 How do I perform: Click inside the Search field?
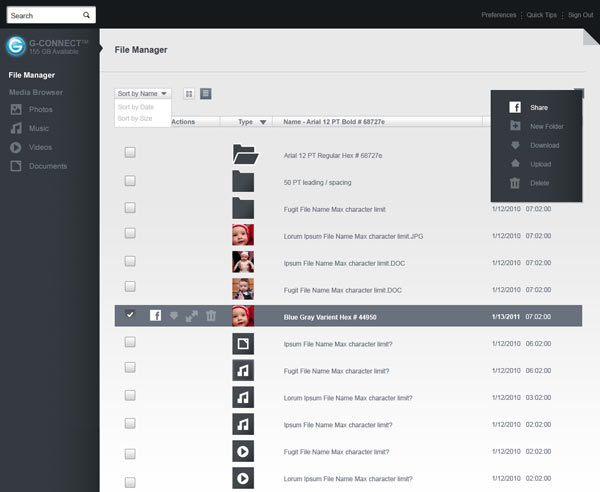point(44,16)
